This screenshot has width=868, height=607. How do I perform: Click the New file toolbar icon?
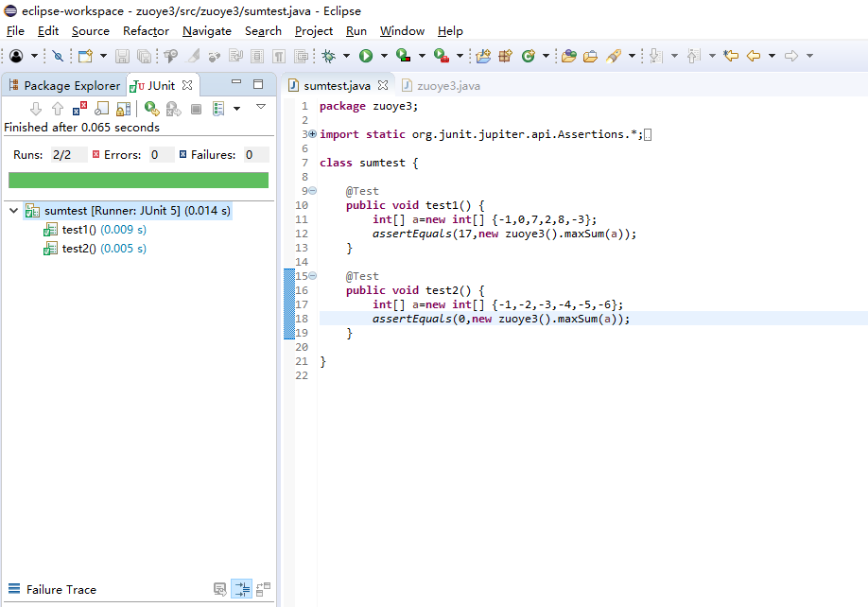[85, 56]
